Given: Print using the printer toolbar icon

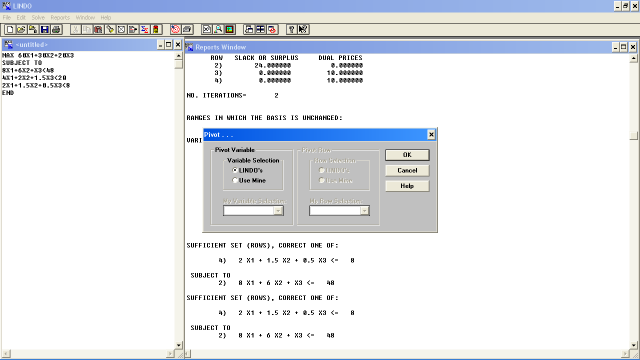Looking at the screenshot, I should [56, 29].
